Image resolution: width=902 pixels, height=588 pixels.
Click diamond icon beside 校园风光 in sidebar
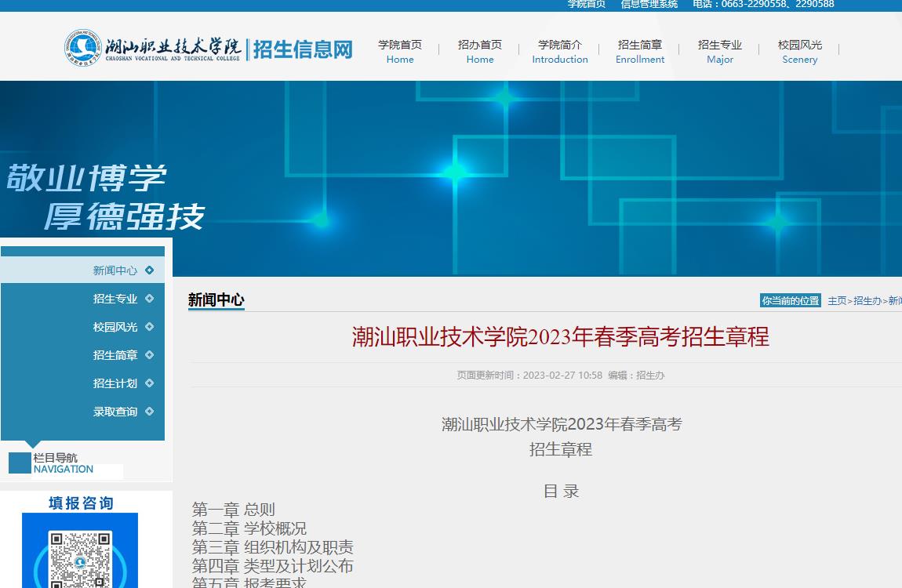[150, 326]
